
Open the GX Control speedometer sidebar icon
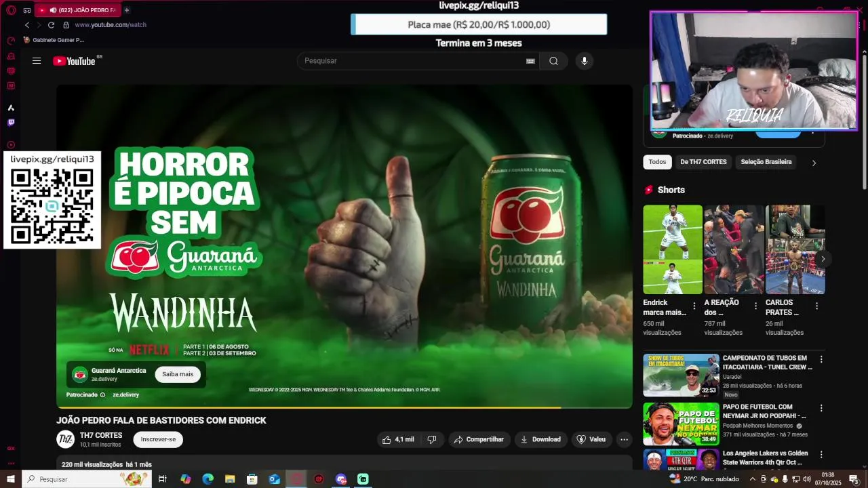click(x=11, y=41)
